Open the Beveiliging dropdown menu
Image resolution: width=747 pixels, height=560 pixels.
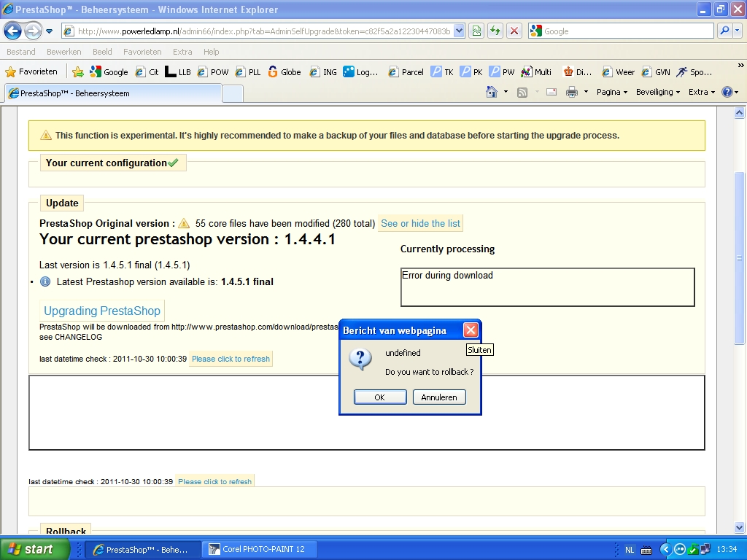(658, 92)
